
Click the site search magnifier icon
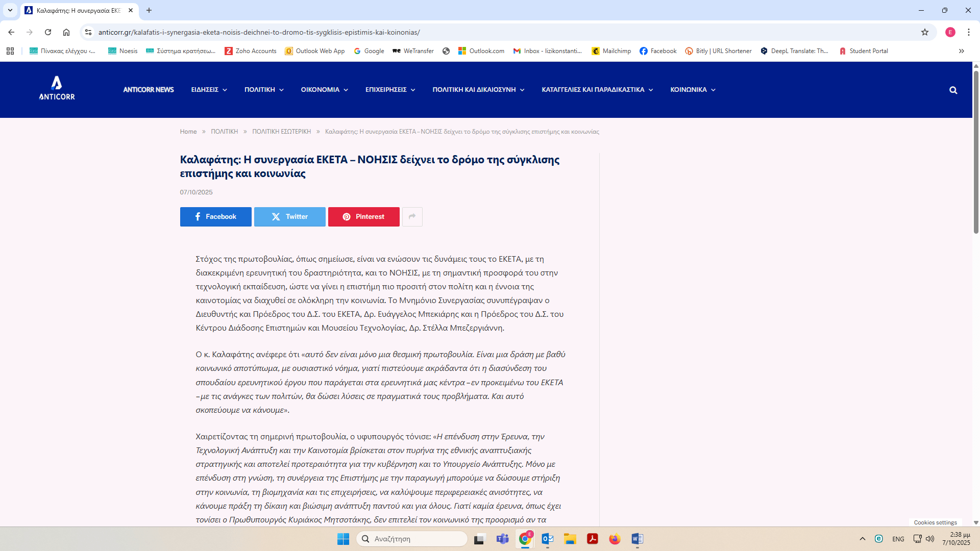coord(953,90)
